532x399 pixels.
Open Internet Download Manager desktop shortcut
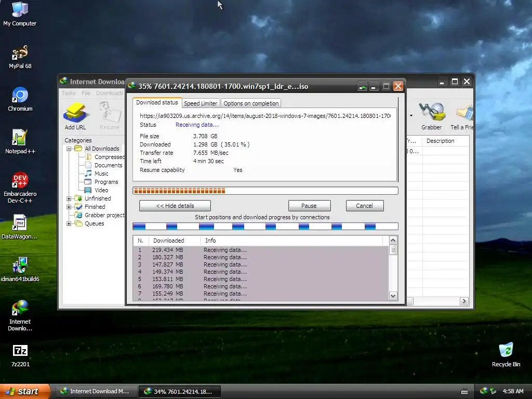pyautogui.click(x=20, y=315)
